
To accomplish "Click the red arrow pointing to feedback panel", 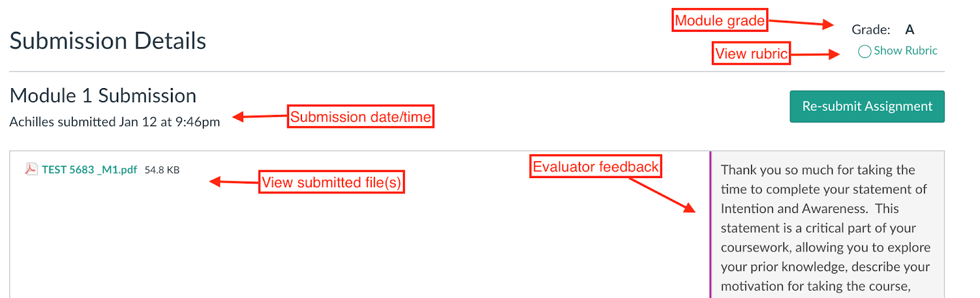I will click(x=663, y=195).
